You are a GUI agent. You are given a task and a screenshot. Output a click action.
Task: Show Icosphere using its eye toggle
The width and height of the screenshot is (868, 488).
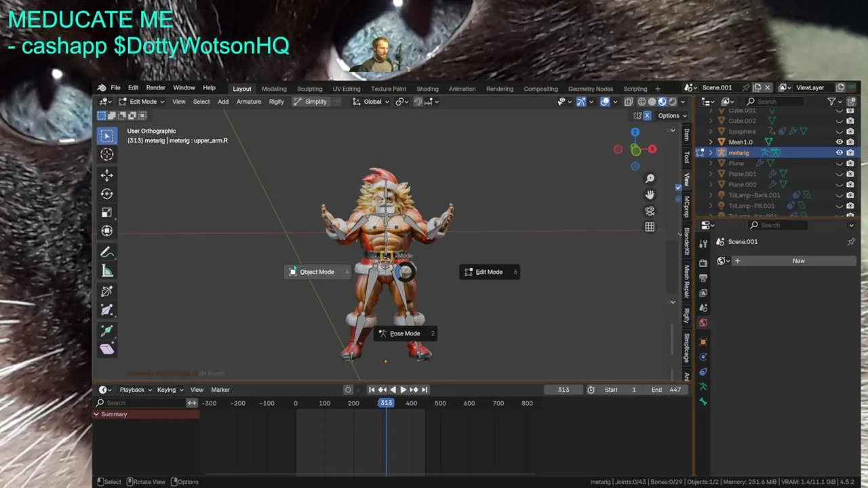pos(840,131)
